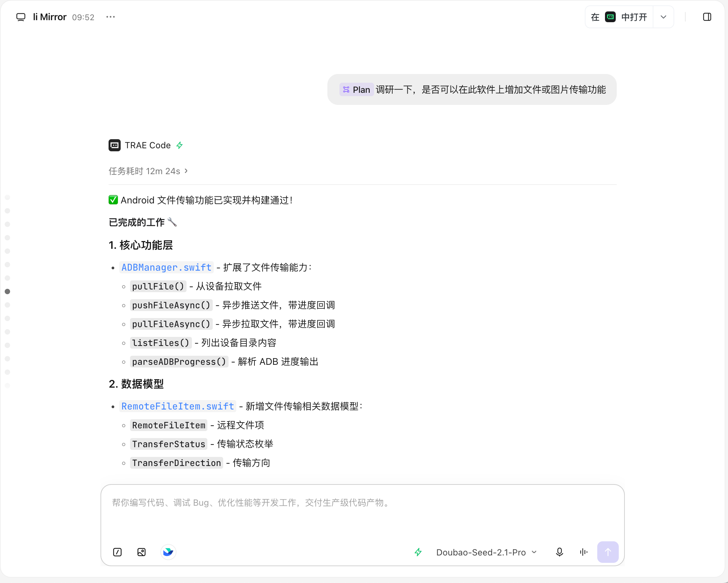Click the 2. 数据模型 heading

(136, 384)
